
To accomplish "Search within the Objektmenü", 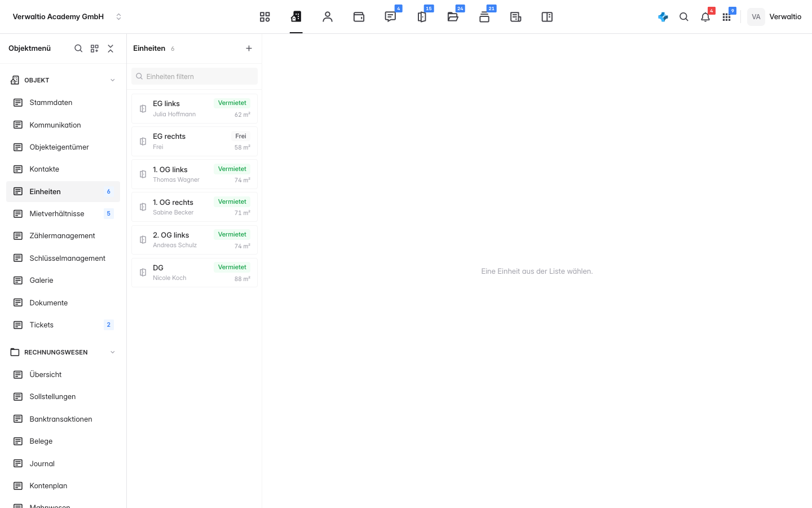I will [78, 49].
